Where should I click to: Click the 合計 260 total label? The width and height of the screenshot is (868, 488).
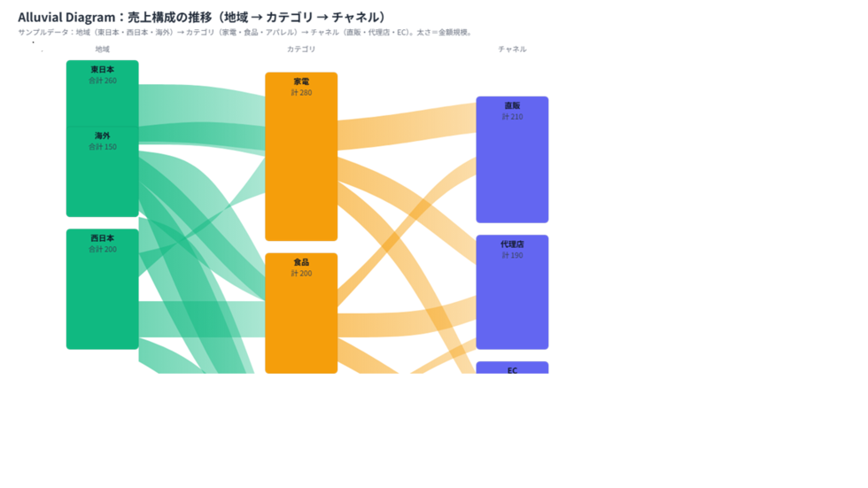pos(103,81)
